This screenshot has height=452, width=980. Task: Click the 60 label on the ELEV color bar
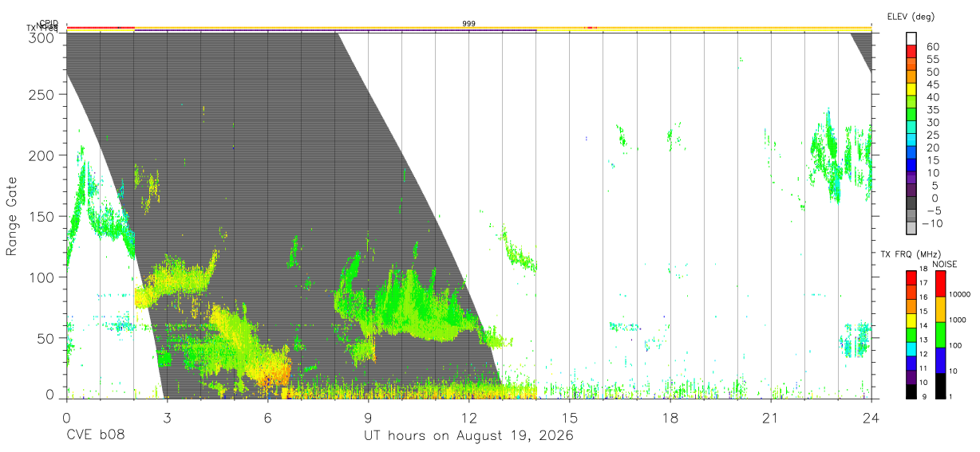click(x=932, y=46)
